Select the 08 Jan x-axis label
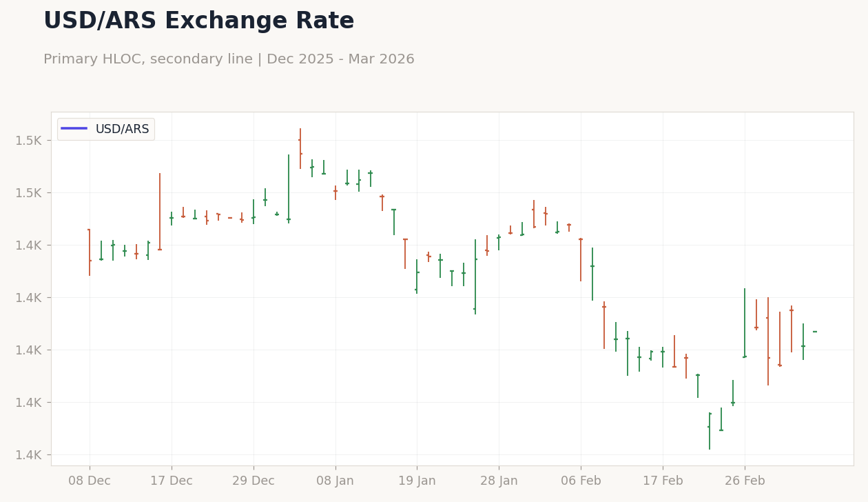Screen dimensions: 868x502 pos(335,481)
